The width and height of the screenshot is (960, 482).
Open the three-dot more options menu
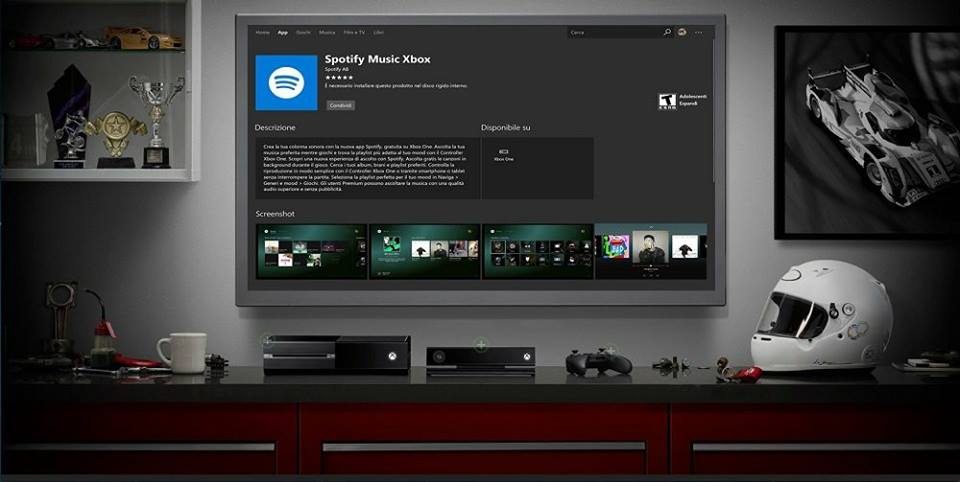pyautogui.click(x=698, y=32)
